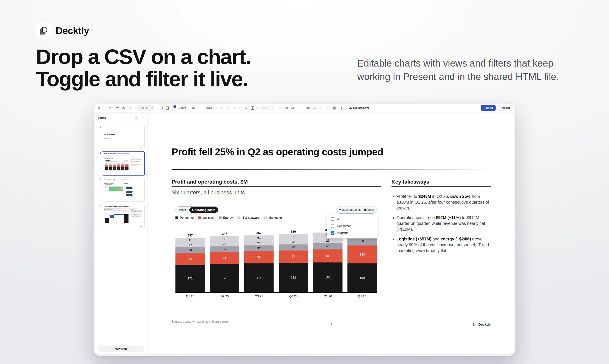
Task: Click the slide view frame icon
Action: coord(167,108)
